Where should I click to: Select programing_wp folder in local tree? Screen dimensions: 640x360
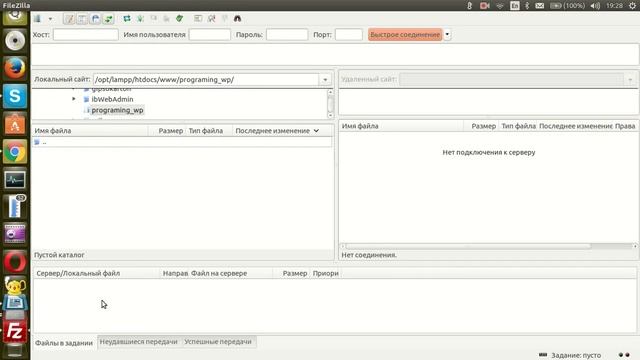(117, 110)
